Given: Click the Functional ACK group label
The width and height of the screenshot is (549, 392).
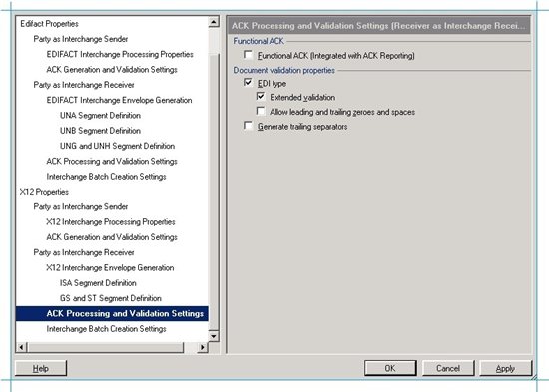Looking at the screenshot, I should (259, 41).
